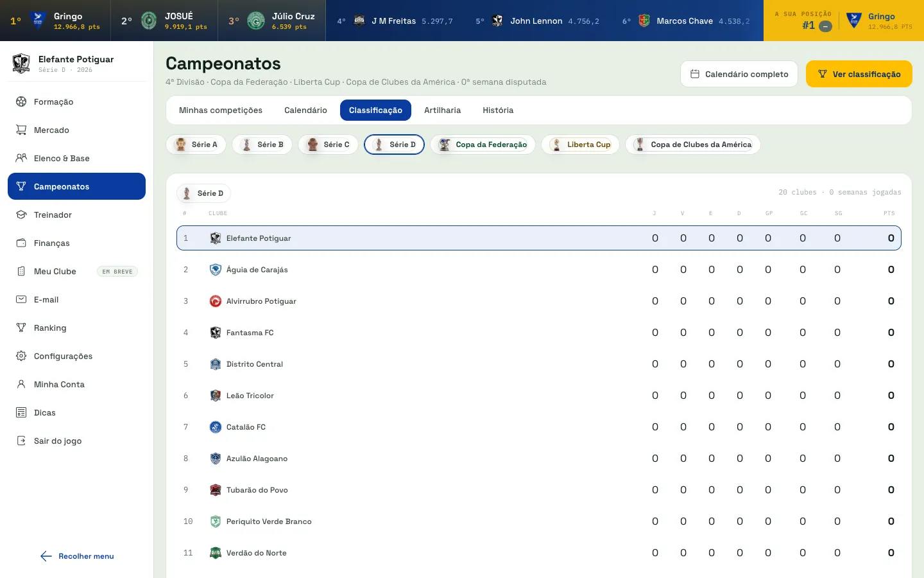Select the Série D filter chip

coord(394,144)
